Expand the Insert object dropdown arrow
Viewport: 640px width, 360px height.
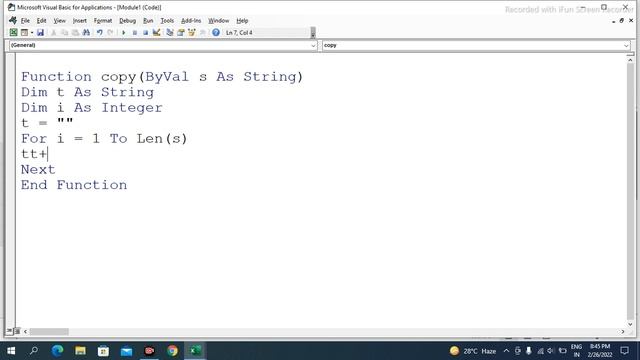pyautogui.click(x=31, y=32)
